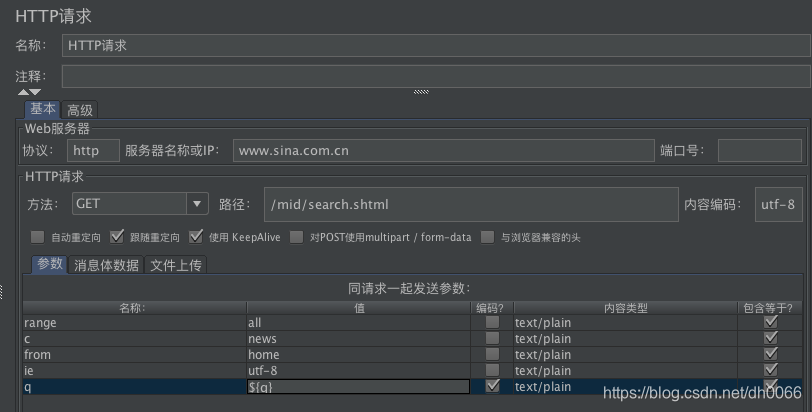Click the 名称 name input field
This screenshot has width=812, height=412.
[x=436, y=46]
